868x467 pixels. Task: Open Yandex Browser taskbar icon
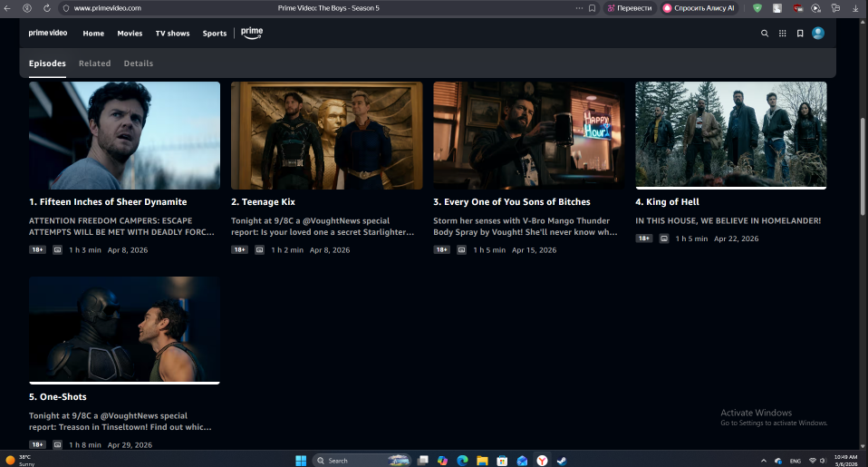[x=542, y=461]
